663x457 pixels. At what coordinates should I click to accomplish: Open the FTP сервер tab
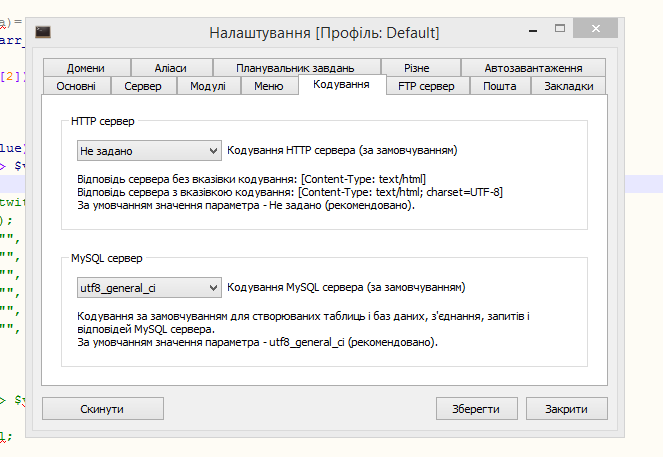coord(426,87)
